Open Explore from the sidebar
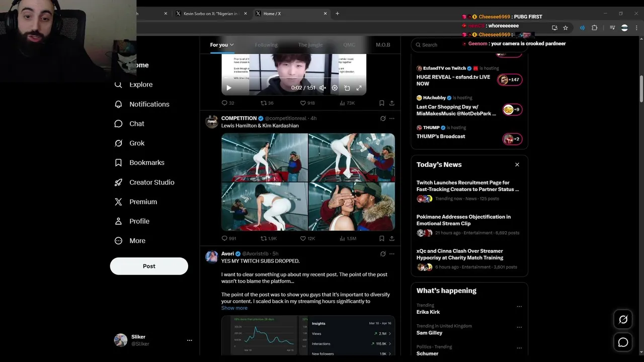Screen dimensions: 644x362 [134, 84]
